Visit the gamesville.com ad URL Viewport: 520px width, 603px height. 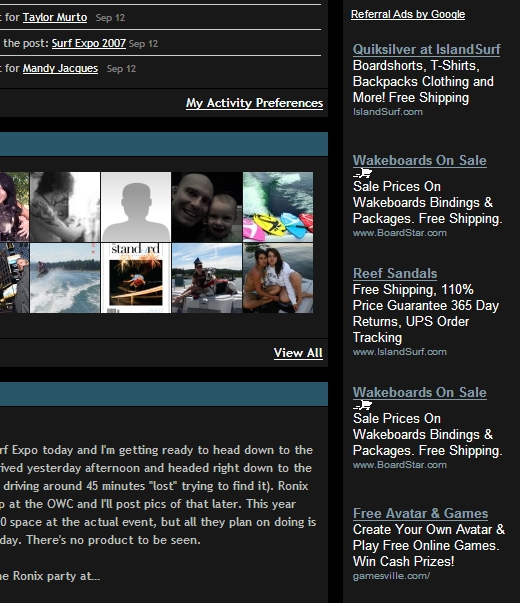(391, 576)
